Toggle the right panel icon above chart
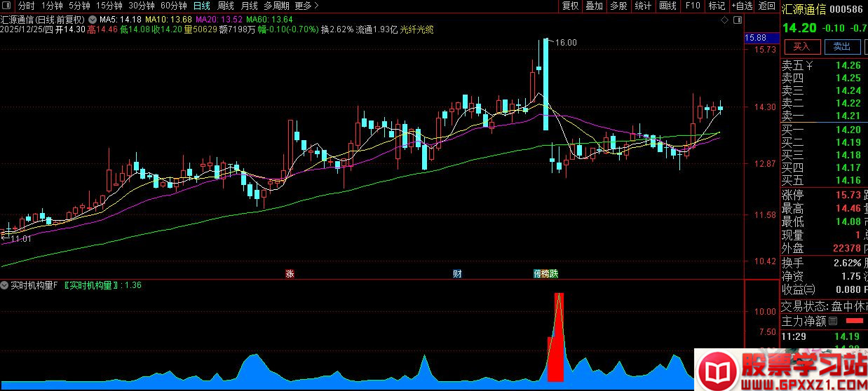This screenshot has width=868, height=391. pyautogui.click(x=739, y=20)
